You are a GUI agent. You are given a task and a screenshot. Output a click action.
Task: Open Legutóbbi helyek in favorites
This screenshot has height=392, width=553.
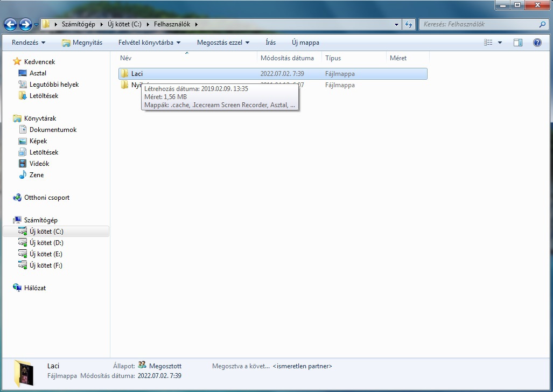[x=54, y=85]
